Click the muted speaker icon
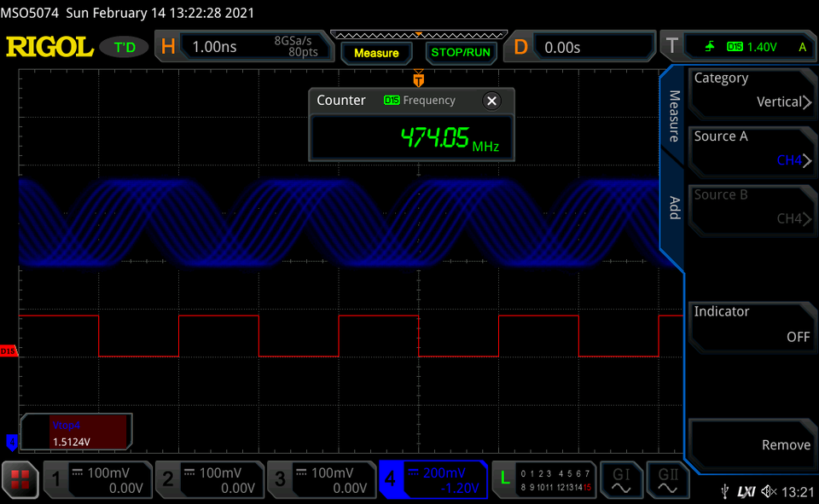The height and width of the screenshot is (504, 819). pyautogui.click(x=768, y=491)
